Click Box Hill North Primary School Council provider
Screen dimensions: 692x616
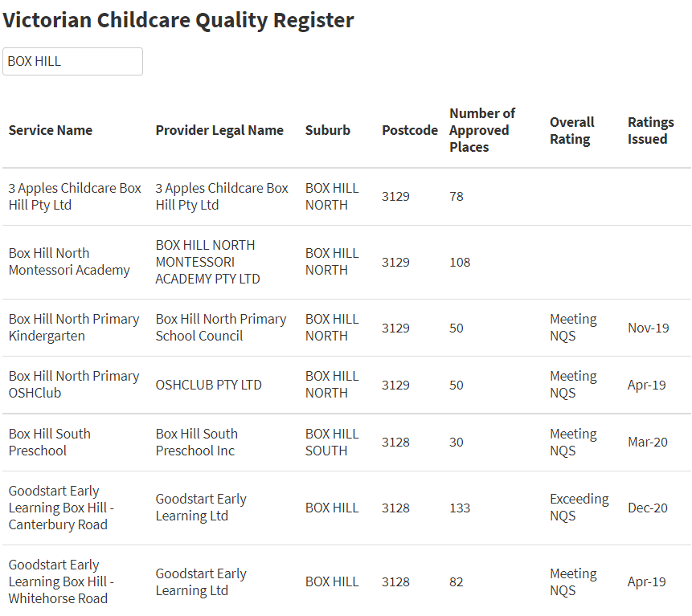(x=221, y=327)
